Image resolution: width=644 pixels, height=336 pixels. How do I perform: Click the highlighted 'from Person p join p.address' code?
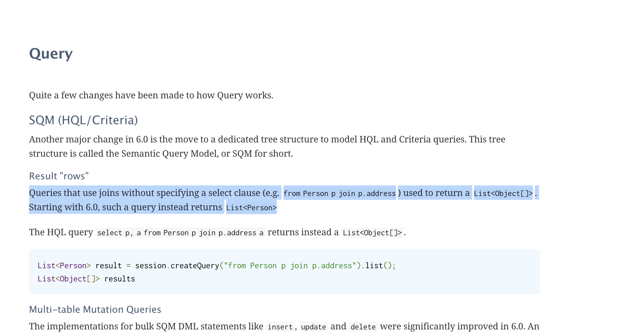(339, 193)
